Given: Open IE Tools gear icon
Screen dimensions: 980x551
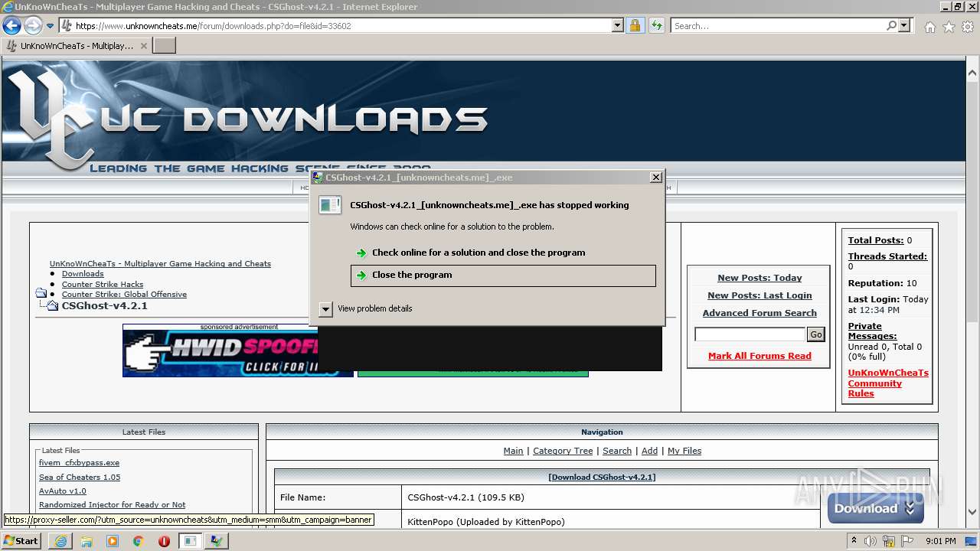Looking at the screenshot, I should point(968,27).
